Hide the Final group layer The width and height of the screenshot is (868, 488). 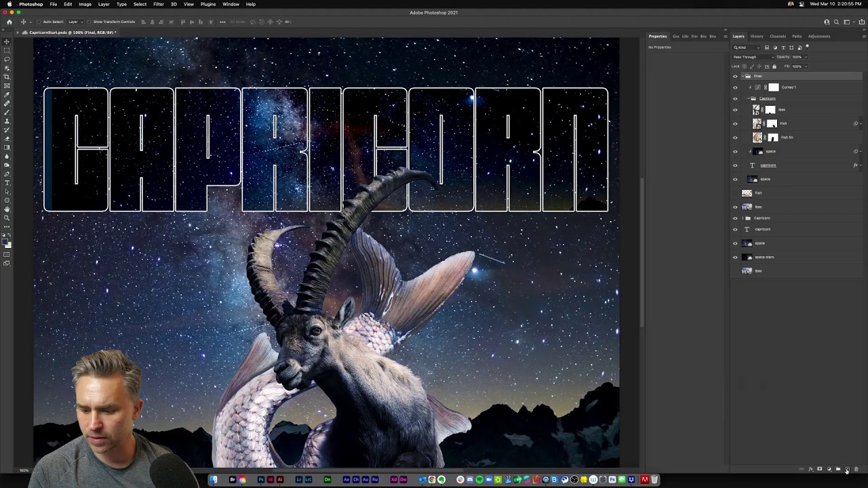click(x=735, y=76)
